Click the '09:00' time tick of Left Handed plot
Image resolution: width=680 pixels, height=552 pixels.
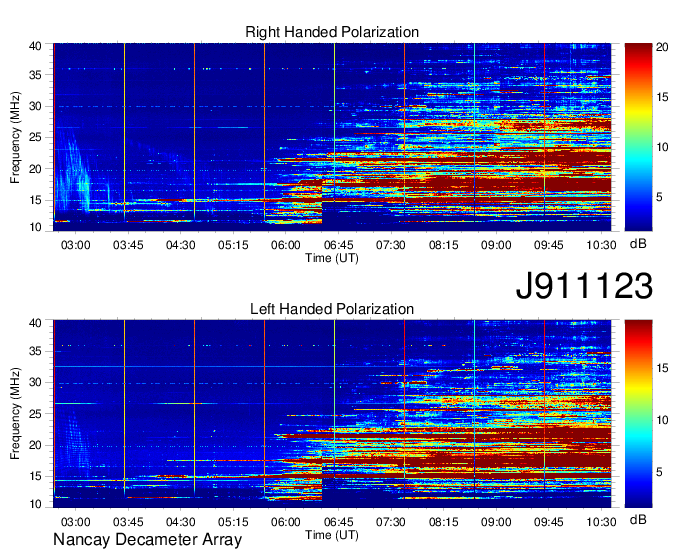pos(496,522)
